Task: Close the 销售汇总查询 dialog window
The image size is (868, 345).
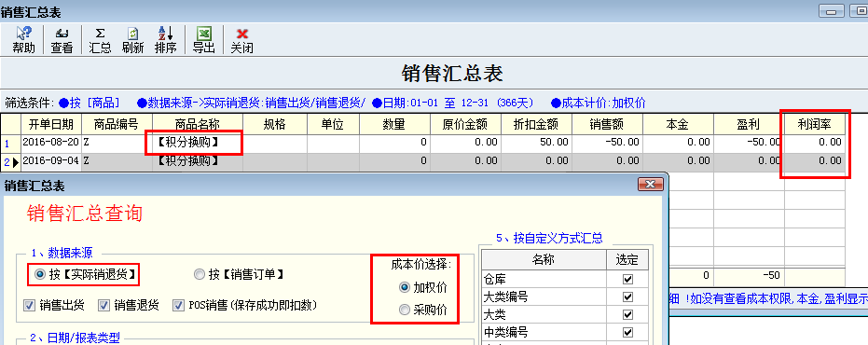Action: click(651, 185)
